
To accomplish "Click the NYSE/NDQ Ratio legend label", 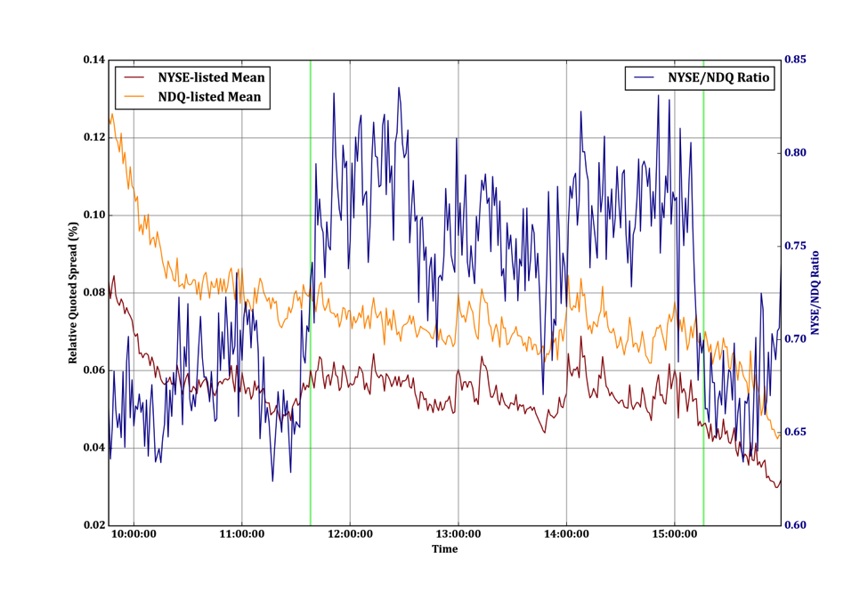I will [x=718, y=77].
